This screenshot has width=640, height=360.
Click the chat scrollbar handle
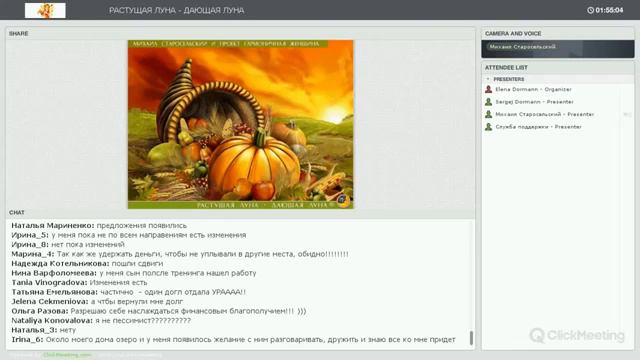(x=471, y=338)
